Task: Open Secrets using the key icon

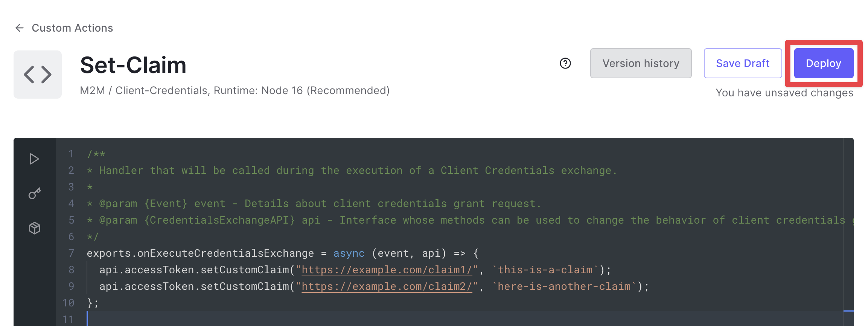Action: tap(34, 193)
